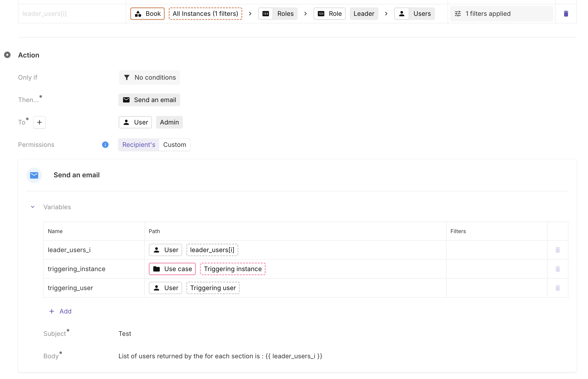This screenshot has width=588, height=379.
Task: Edit the Subject field containing Test
Action: tap(125, 334)
